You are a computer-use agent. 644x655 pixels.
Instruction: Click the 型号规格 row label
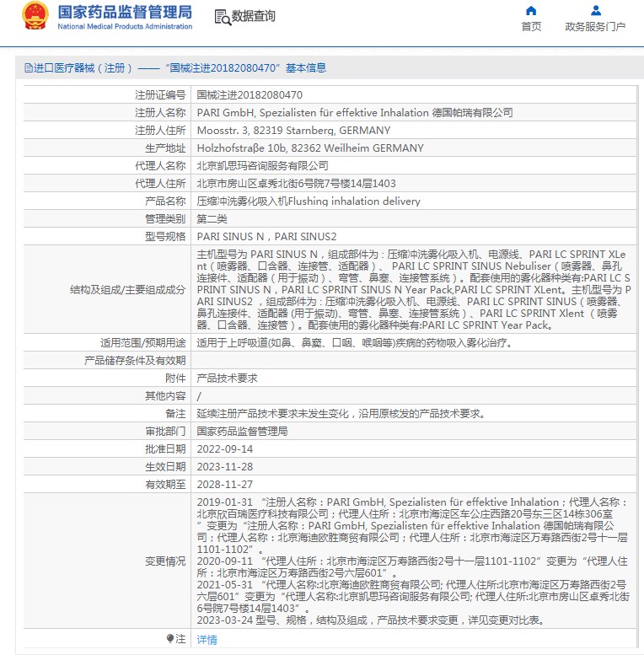(165, 236)
